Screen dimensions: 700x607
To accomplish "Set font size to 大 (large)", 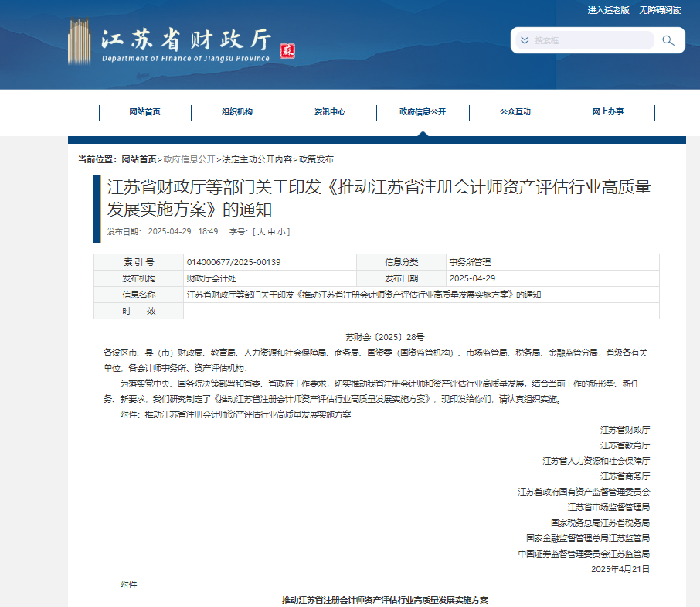I will point(261,232).
